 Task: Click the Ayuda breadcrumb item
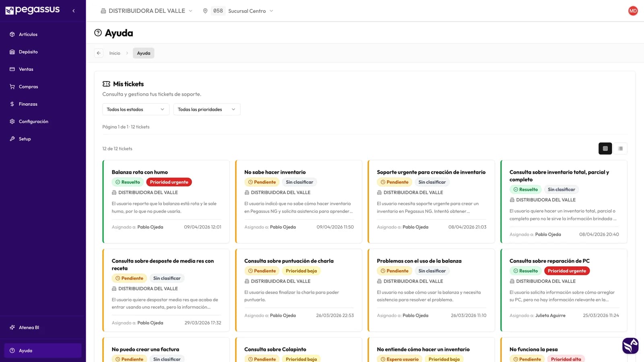(x=144, y=53)
